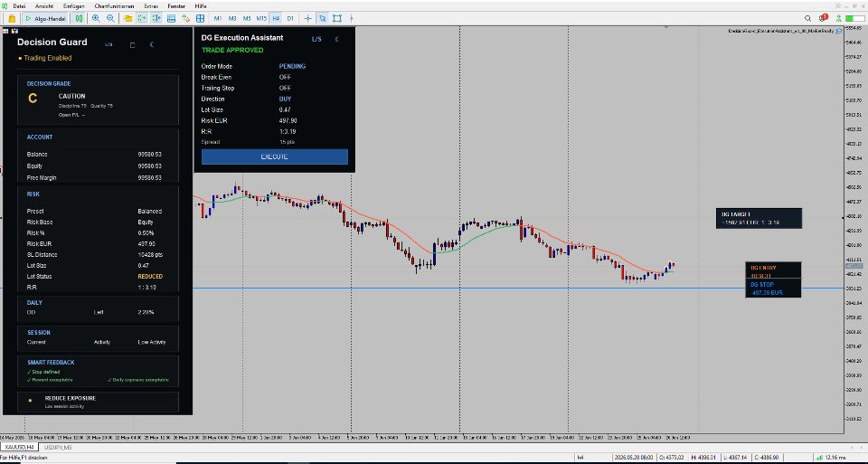
Task: Toggle chart auto-scroll icon
Action: click(x=142, y=18)
